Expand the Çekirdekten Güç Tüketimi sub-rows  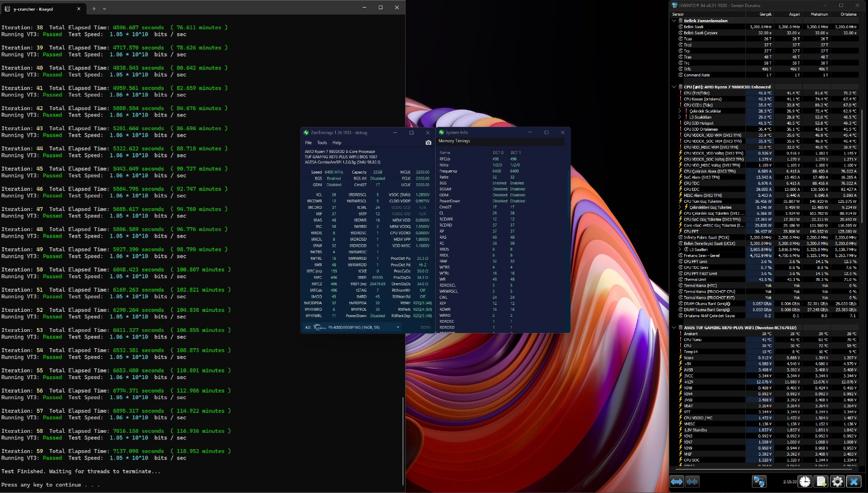click(x=680, y=208)
